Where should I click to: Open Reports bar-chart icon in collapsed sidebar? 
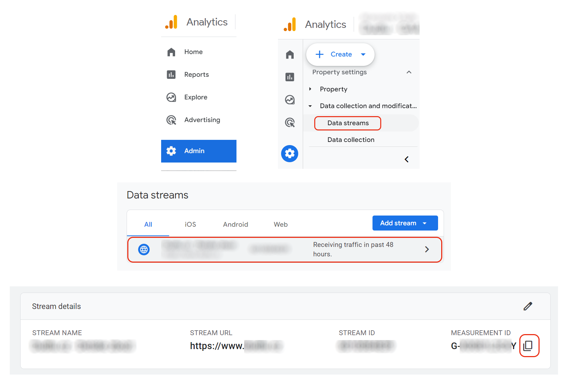pyautogui.click(x=289, y=77)
